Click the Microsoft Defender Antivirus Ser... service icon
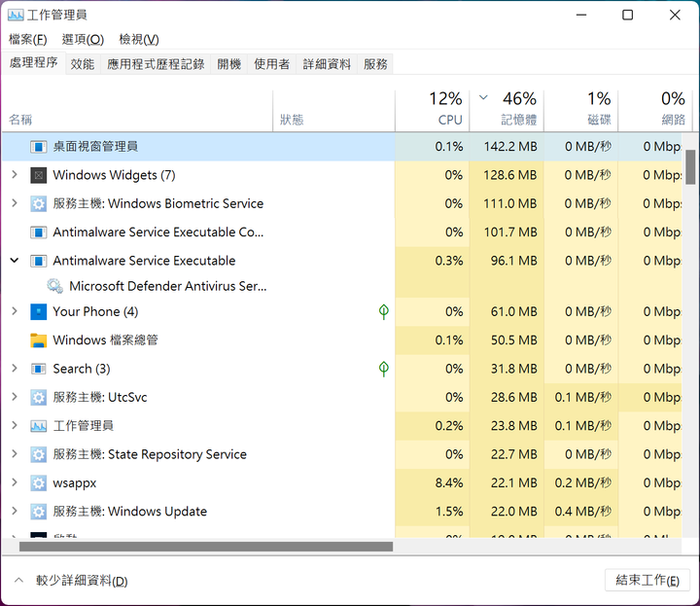 point(54,286)
